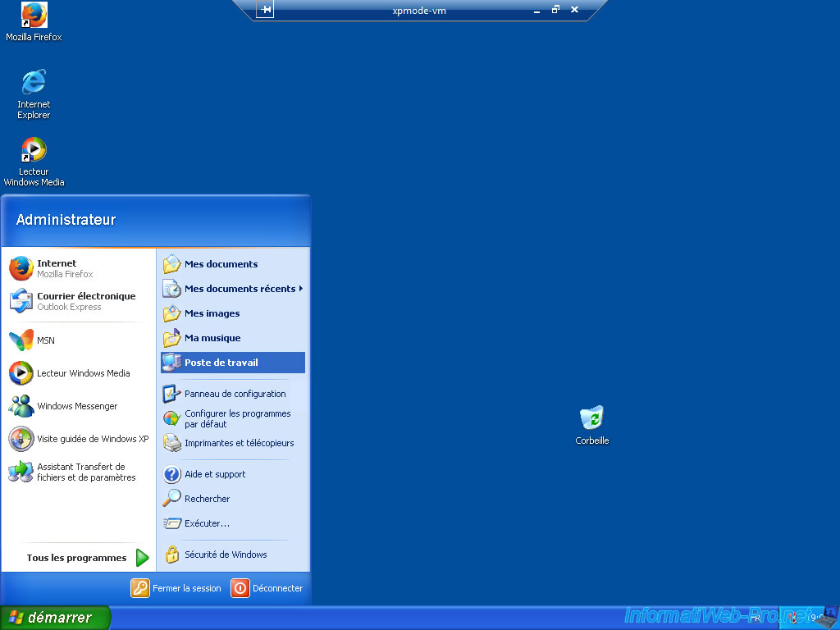Open Aide et support
This screenshot has width=840, height=630.
pyautogui.click(x=233, y=474)
